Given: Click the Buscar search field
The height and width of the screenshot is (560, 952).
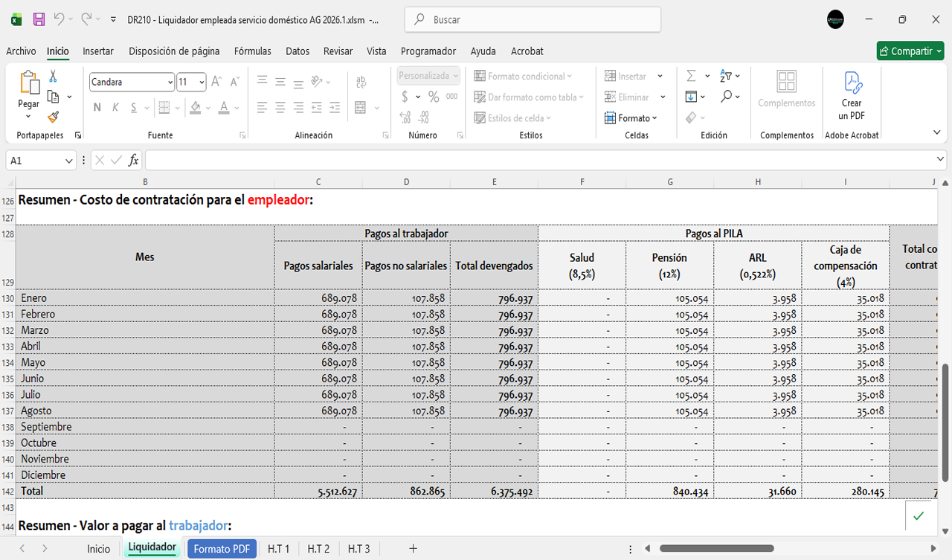Looking at the screenshot, I should [533, 20].
